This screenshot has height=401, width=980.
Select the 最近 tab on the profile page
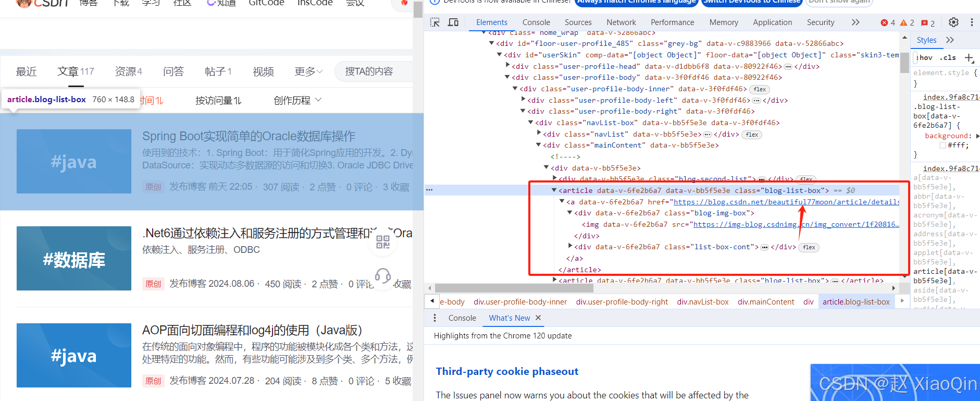point(26,71)
